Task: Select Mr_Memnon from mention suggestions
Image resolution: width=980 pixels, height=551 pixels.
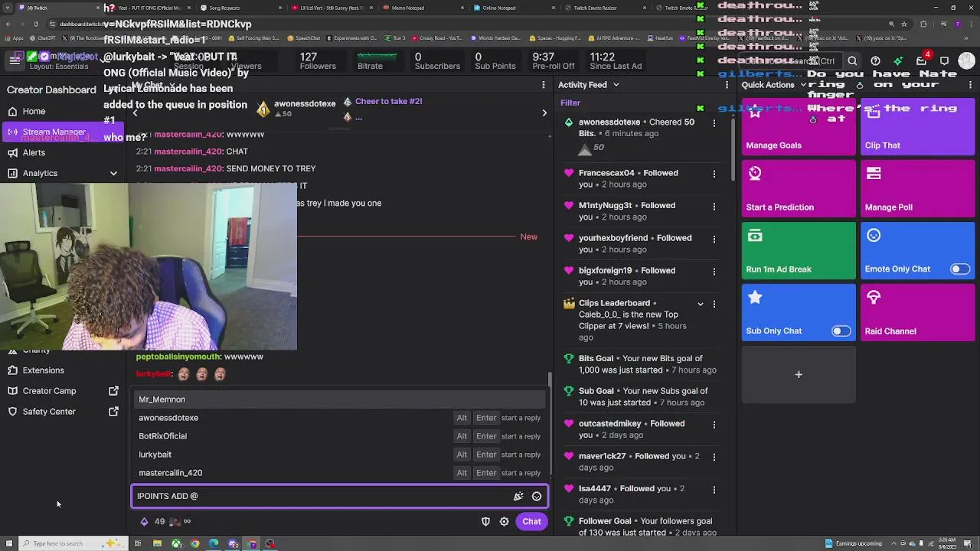Action: point(339,399)
